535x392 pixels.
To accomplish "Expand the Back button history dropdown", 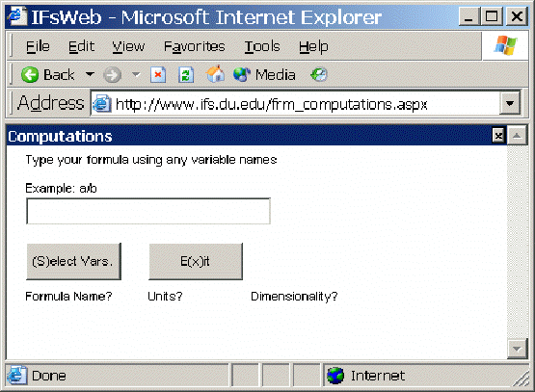I will click(x=90, y=74).
